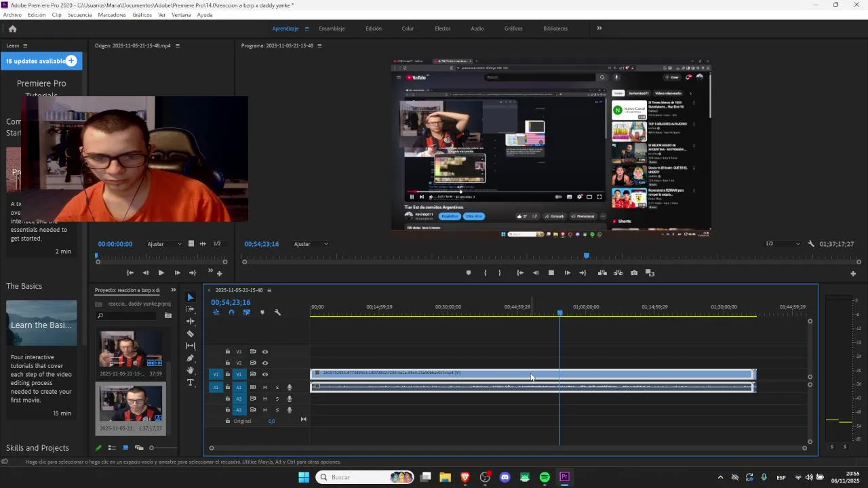Select the Slip tool
Image resolution: width=868 pixels, height=488 pixels.
190,346
